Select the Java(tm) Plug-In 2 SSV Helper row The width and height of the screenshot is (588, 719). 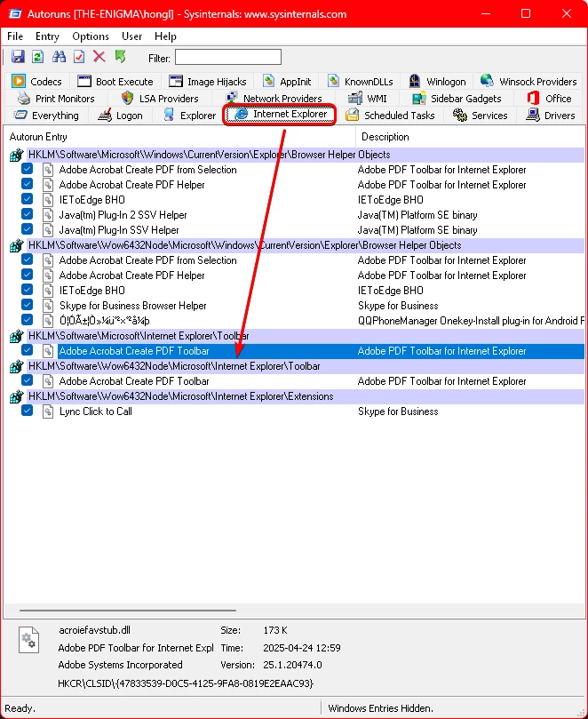(296, 214)
